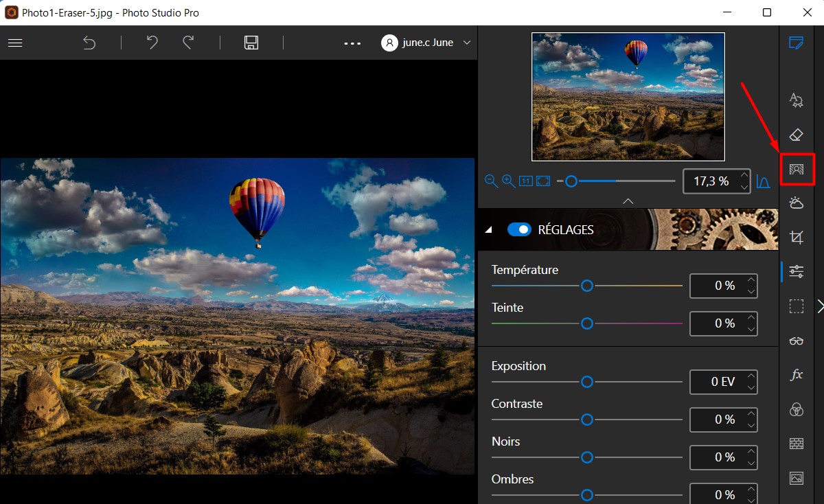Image resolution: width=824 pixels, height=504 pixels.
Task: Open the fx effects panel
Action: pyautogui.click(x=797, y=376)
